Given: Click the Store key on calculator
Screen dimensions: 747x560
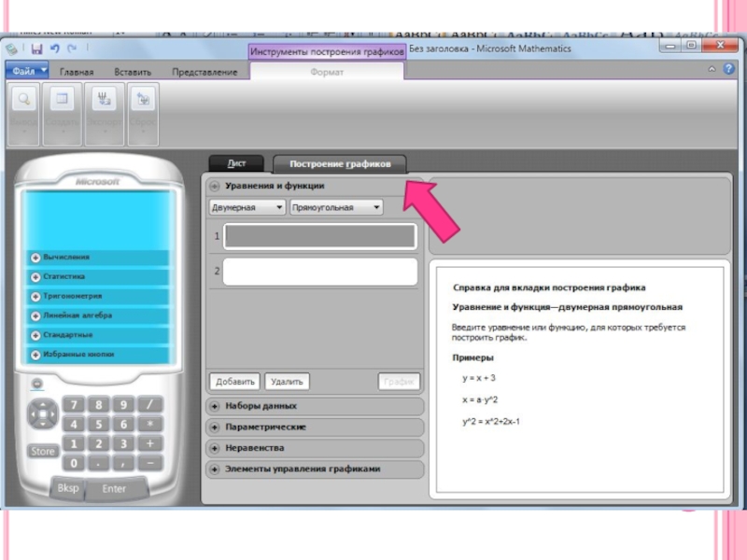Looking at the screenshot, I should [43, 451].
